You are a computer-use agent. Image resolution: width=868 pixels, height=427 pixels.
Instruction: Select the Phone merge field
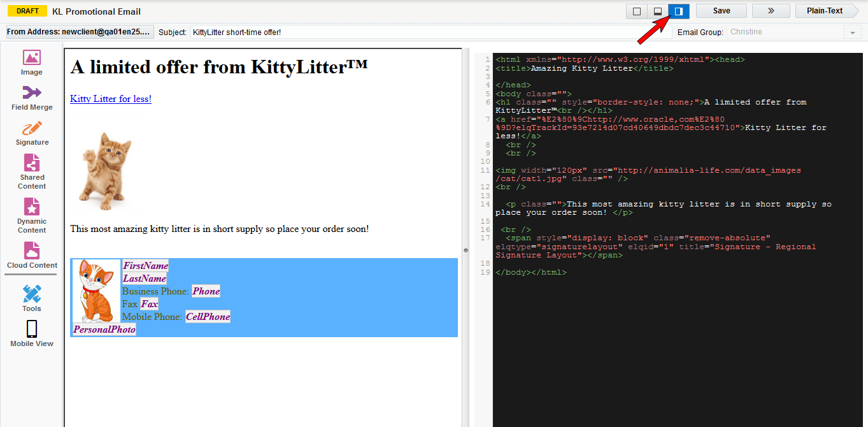206,291
